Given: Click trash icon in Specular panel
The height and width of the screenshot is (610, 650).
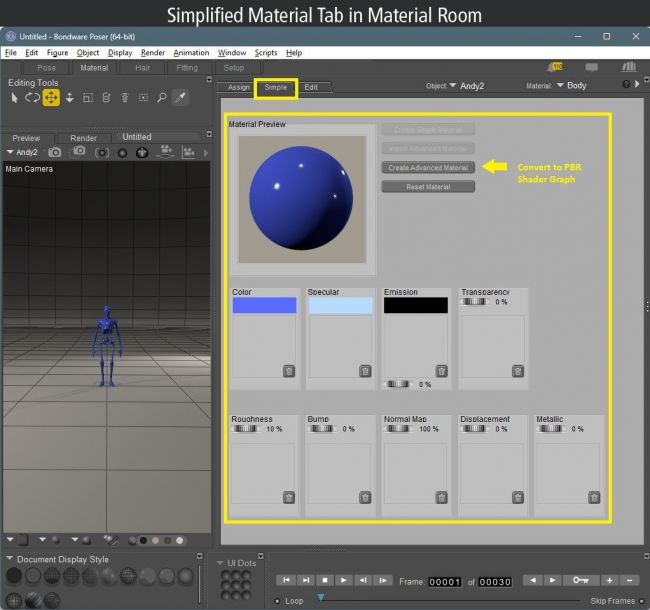Looking at the screenshot, I should pyautogui.click(x=365, y=370).
